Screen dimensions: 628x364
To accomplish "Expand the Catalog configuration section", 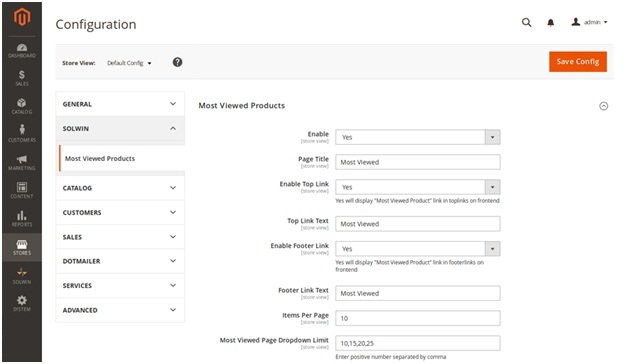I will (120, 188).
